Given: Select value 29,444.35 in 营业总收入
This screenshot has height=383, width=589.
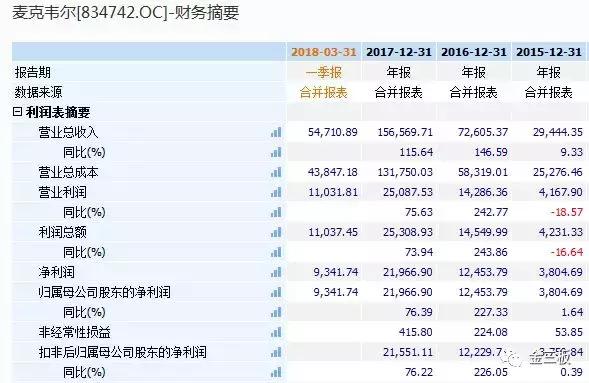Looking at the screenshot, I should tap(558, 132).
